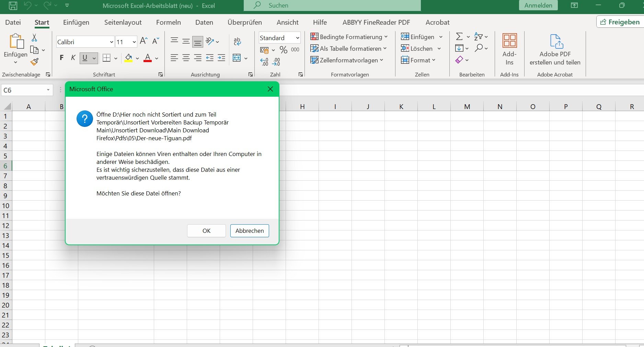Close the Microsoft Office dialog with X
Image resolution: width=644 pixels, height=347 pixels.
(270, 89)
